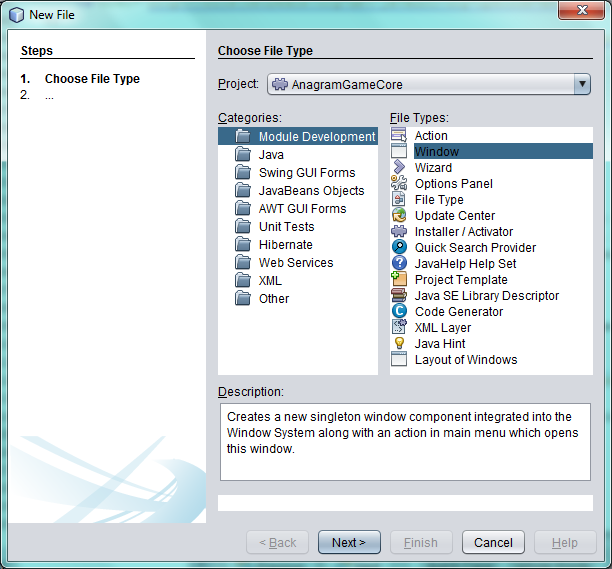The image size is (612, 569).
Task: Click the JavaHelp Help Set icon
Action: click(x=399, y=264)
